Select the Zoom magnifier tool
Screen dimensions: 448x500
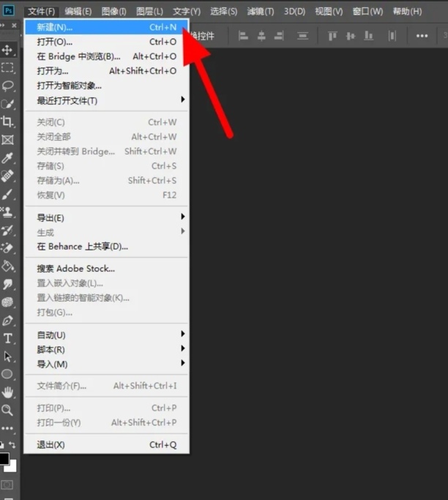[8, 410]
